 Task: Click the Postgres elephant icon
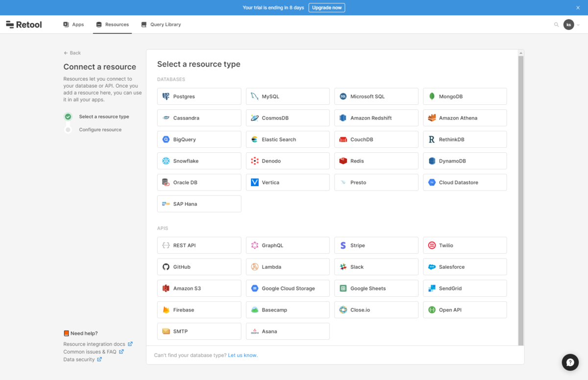click(166, 96)
